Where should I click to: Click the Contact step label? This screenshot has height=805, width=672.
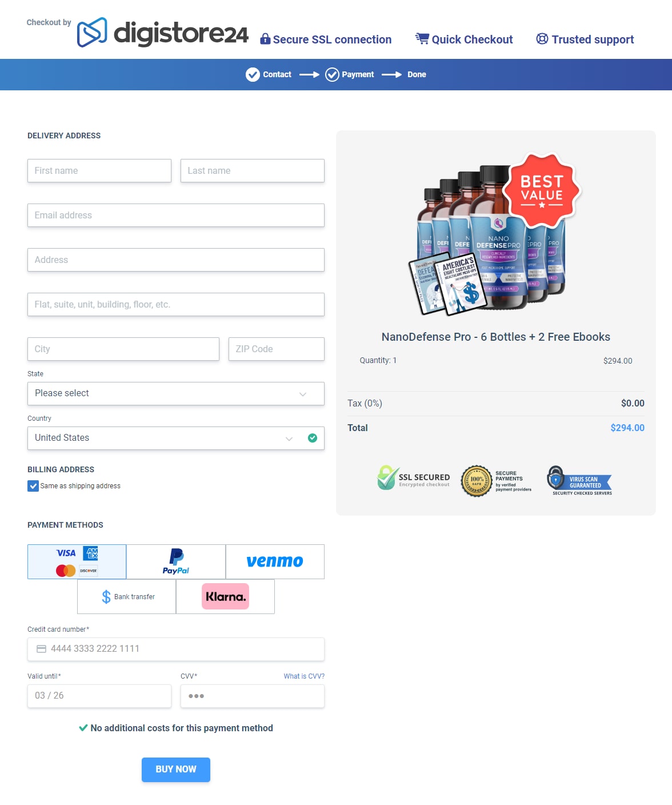point(277,75)
